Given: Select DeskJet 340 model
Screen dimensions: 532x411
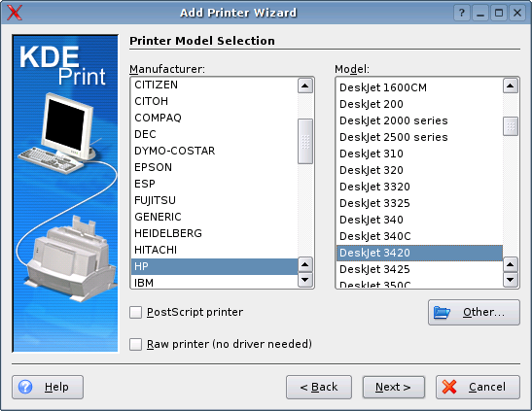Looking at the screenshot, I should [419, 220].
